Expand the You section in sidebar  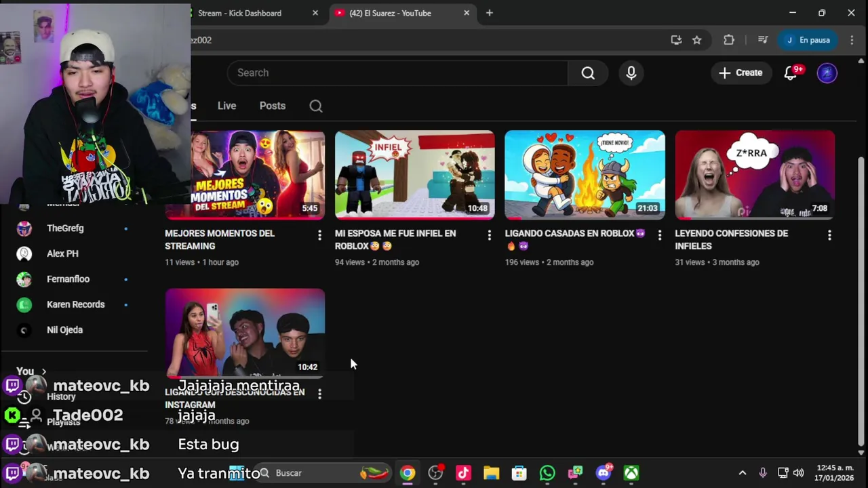(x=32, y=371)
